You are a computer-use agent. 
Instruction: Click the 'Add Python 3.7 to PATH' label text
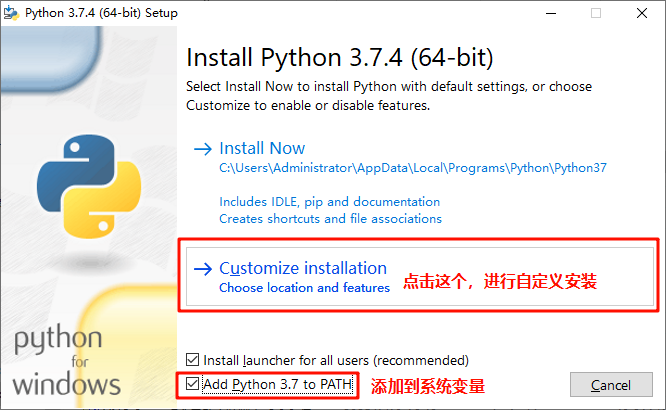(x=278, y=385)
